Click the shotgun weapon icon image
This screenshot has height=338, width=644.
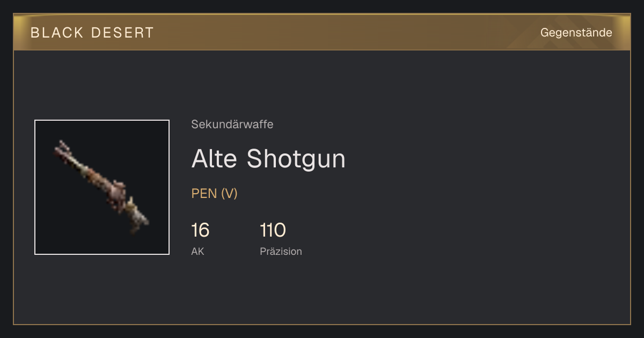click(101, 187)
